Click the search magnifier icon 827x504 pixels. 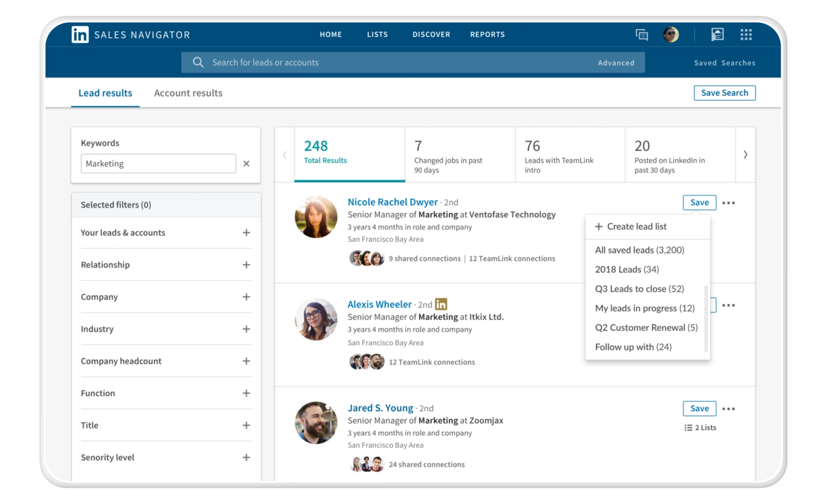(198, 62)
